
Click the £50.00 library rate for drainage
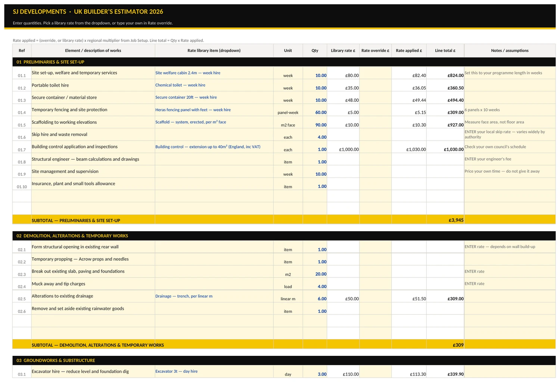click(x=343, y=297)
